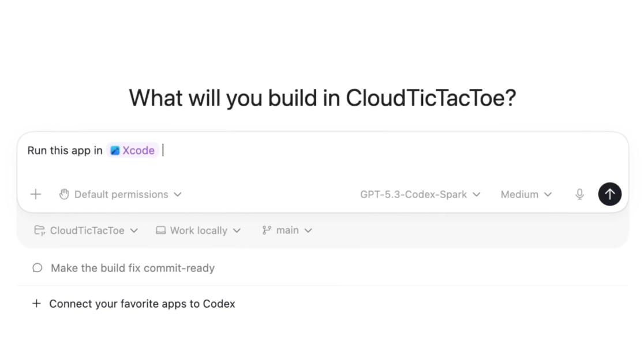Click the Xcode app icon chip

(115, 151)
